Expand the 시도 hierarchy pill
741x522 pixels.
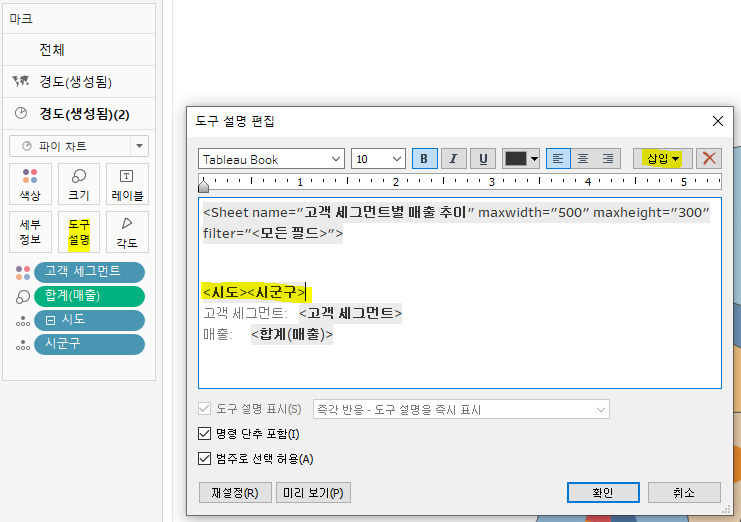51,321
